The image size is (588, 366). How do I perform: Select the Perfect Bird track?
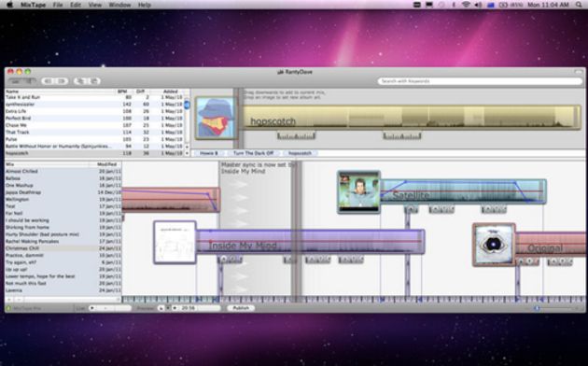pos(94,119)
